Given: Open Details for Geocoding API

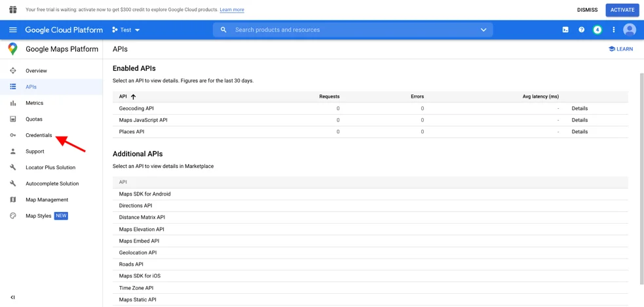Looking at the screenshot, I should [580, 108].
